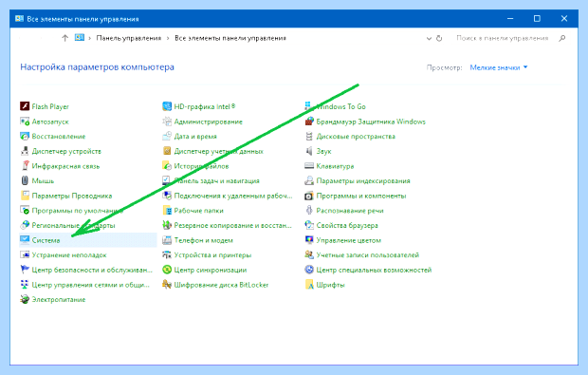This screenshot has width=588, height=375.
Task: Refresh the control panel view
Action: tap(439, 38)
